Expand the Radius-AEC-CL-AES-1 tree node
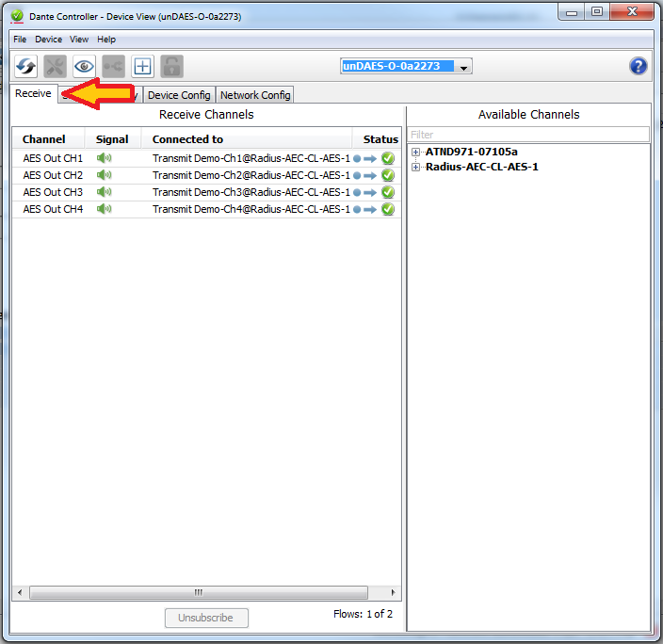The image size is (663, 644). [415, 167]
